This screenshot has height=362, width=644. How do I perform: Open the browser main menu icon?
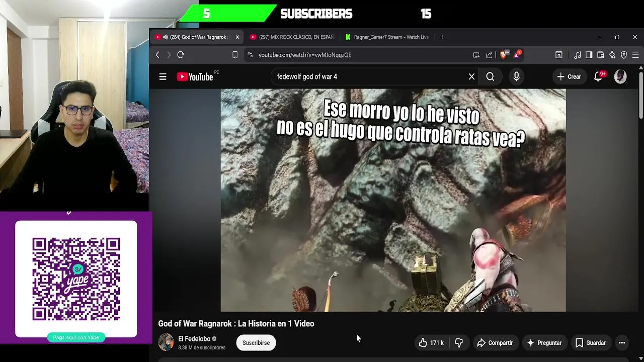tap(635, 55)
